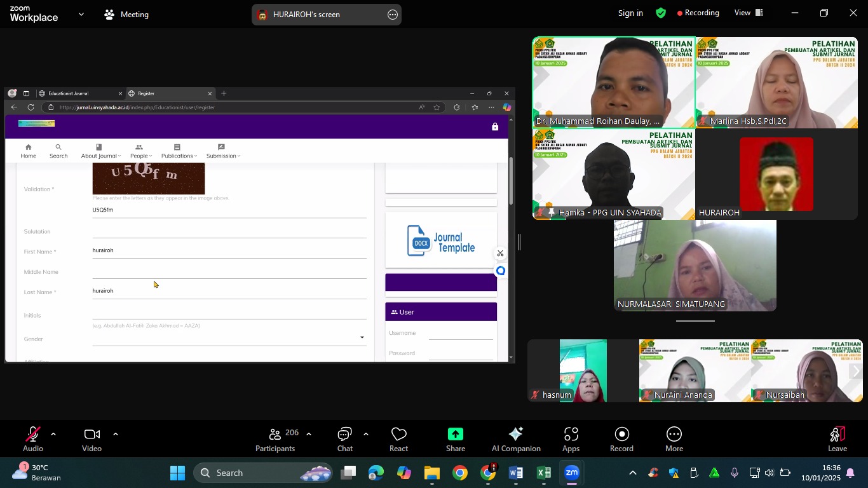868x488 pixels.
Task: Add page to favorites star icon
Action: (437, 107)
